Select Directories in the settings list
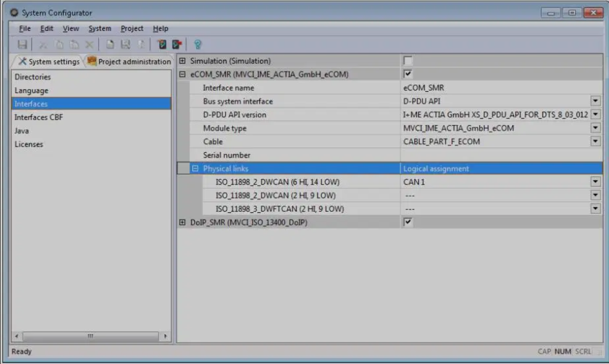609x364 pixels. pos(91,77)
